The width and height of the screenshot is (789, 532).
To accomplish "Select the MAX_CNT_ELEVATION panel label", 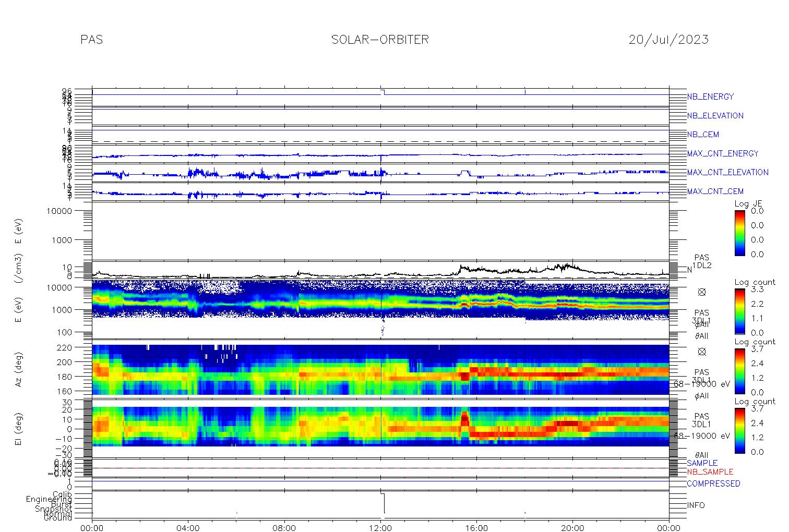I will click(727, 172).
